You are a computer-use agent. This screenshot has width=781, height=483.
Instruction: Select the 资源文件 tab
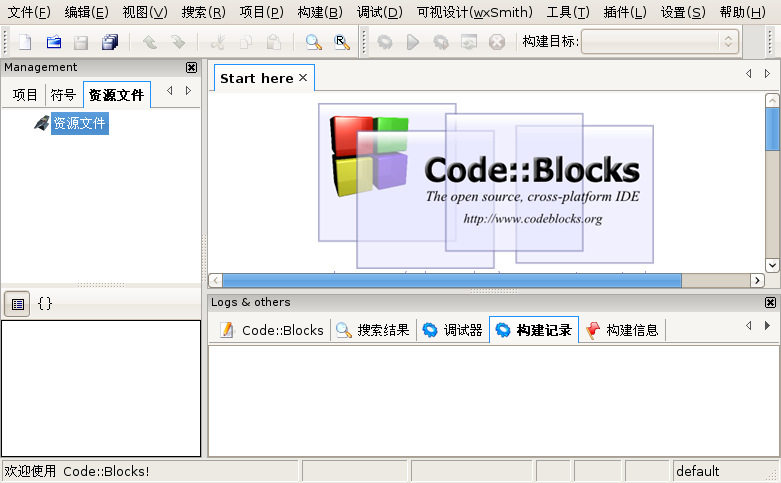click(x=117, y=95)
